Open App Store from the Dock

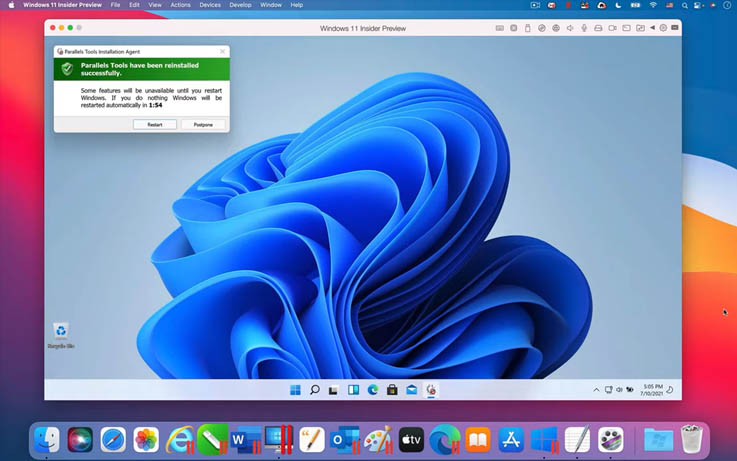pos(511,439)
